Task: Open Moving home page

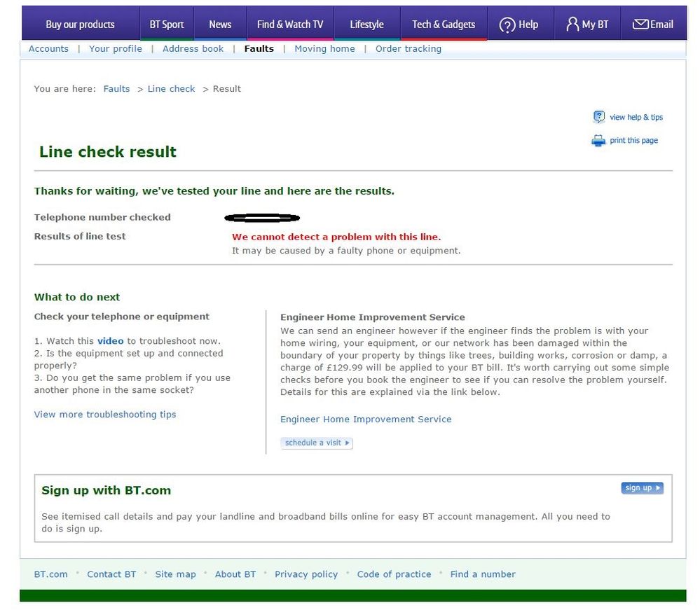Action: pyautogui.click(x=324, y=48)
